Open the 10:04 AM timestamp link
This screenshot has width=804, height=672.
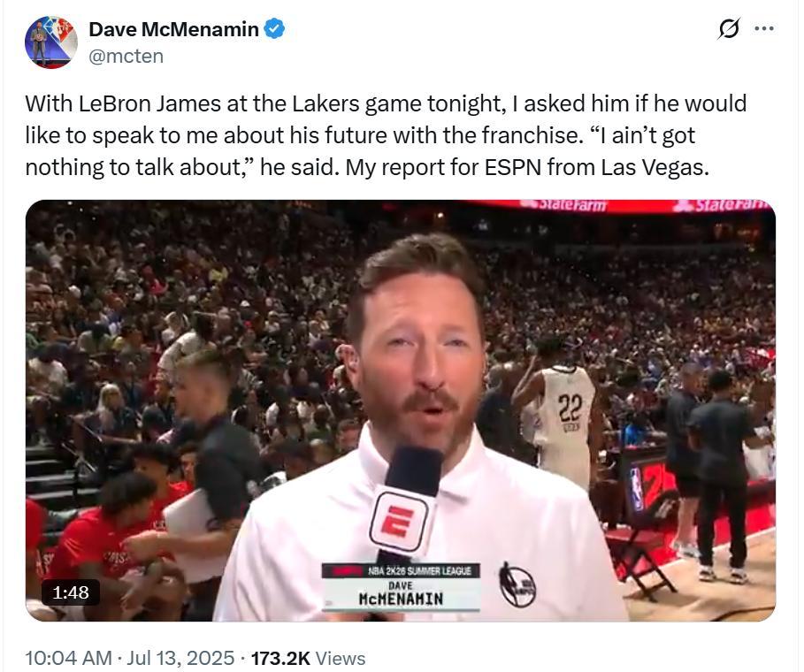click(68, 658)
